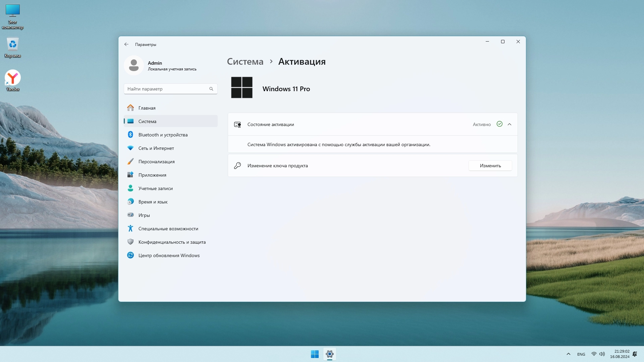Select the Time and language section
Screen dimensions: 644x362
tap(153, 202)
